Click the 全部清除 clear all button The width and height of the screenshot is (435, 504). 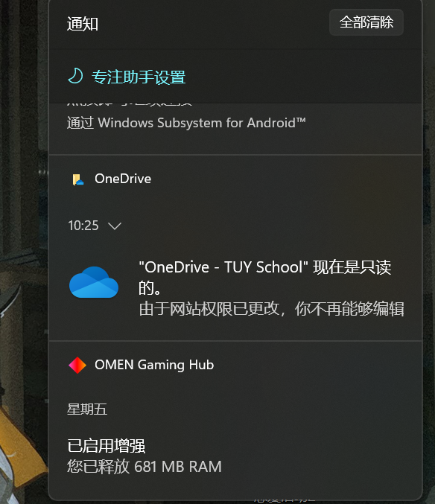pyautogui.click(x=366, y=22)
